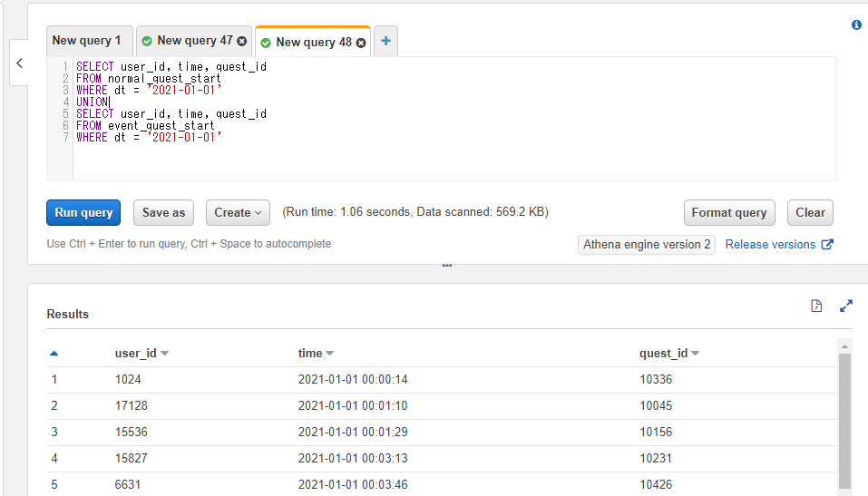Viewport: 868px width, 496px height.
Task: Select quest_id value 10336
Action: pyautogui.click(x=656, y=380)
